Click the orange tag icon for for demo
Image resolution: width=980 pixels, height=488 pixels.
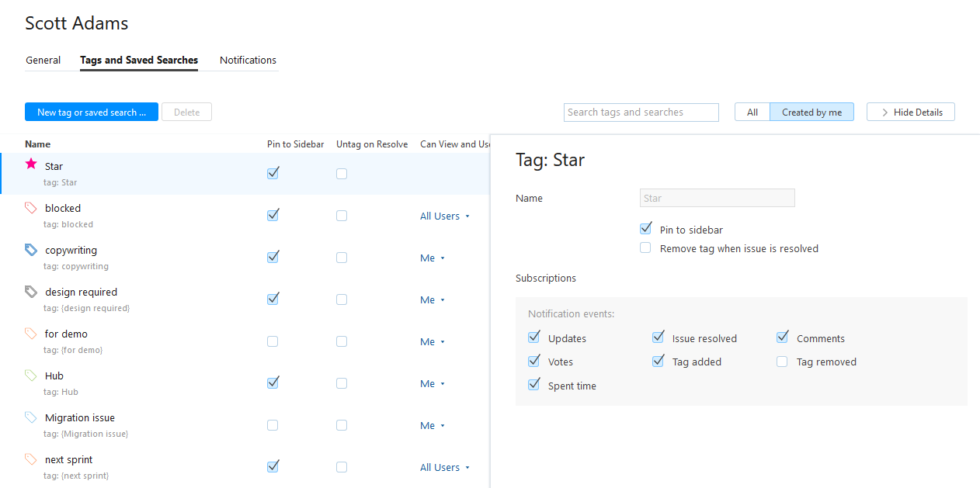tap(31, 334)
